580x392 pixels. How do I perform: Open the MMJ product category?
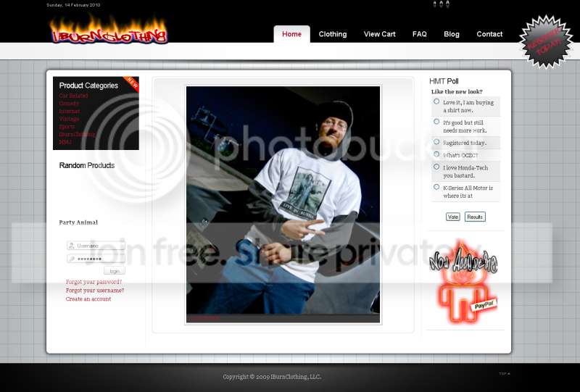click(65, 142)
